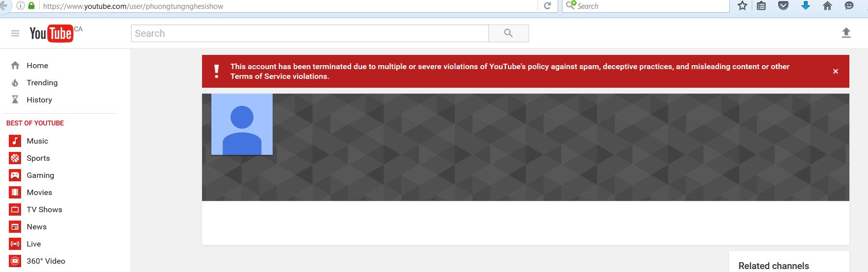Viewport: 868px width, 272px height.
Task: Open History from the sidebar
Action: click(x=39, y=100)
